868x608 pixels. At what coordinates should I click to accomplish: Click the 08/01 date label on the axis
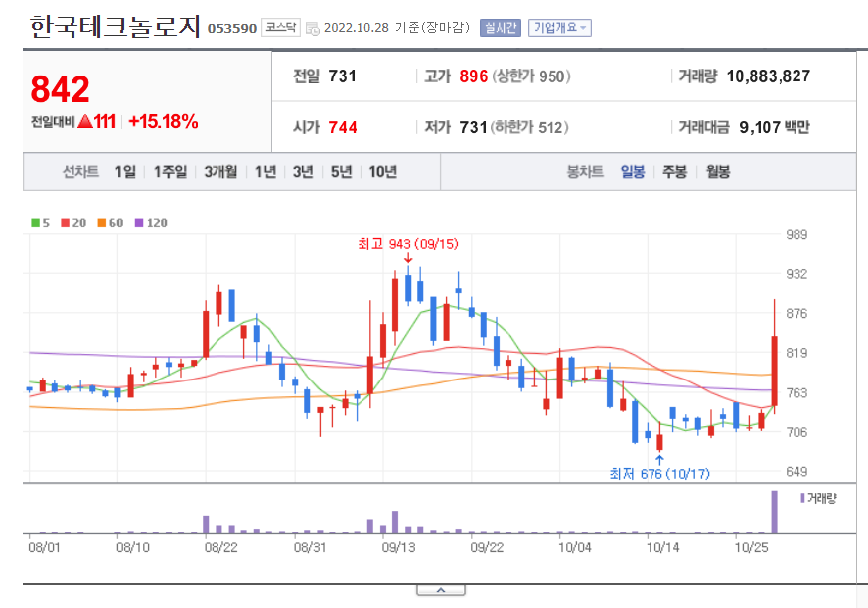[44, 548]
